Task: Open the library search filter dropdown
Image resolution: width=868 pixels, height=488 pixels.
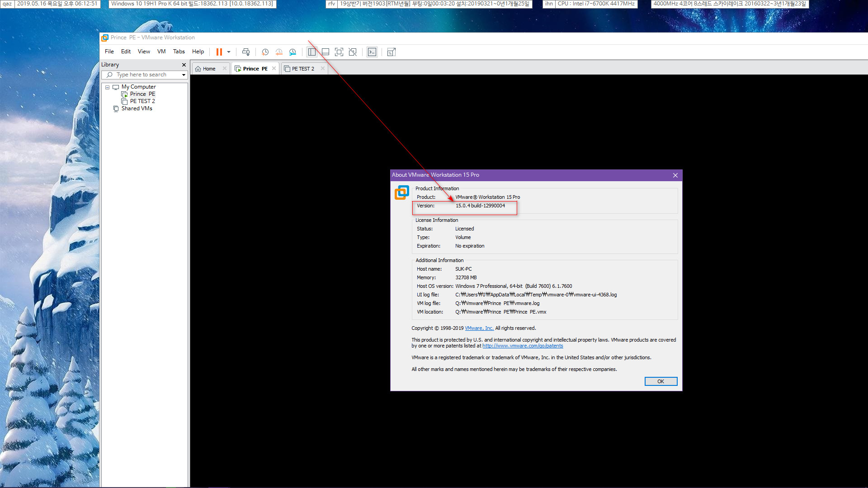Action: pyautogui.click(x=184, y=75)
